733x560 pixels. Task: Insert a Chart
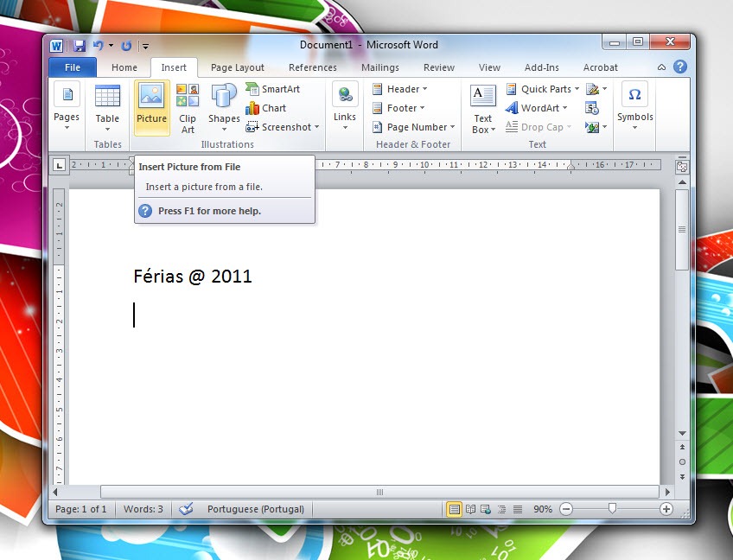266,108
